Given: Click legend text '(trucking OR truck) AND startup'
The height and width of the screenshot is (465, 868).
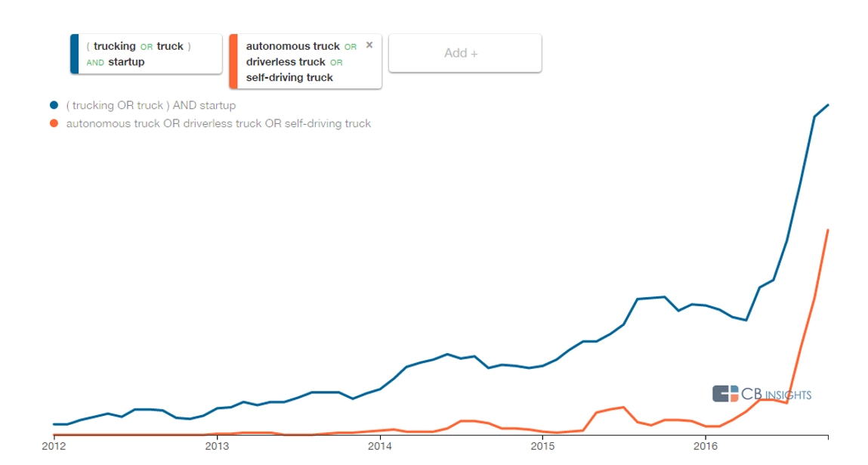Looking at the screenshot, I should coord(151,105).
